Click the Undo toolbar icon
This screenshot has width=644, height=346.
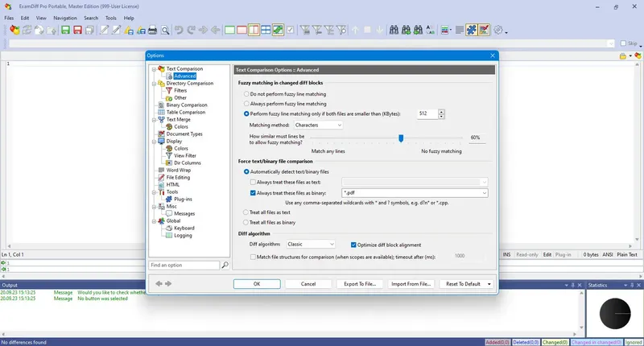click(179, 30)
